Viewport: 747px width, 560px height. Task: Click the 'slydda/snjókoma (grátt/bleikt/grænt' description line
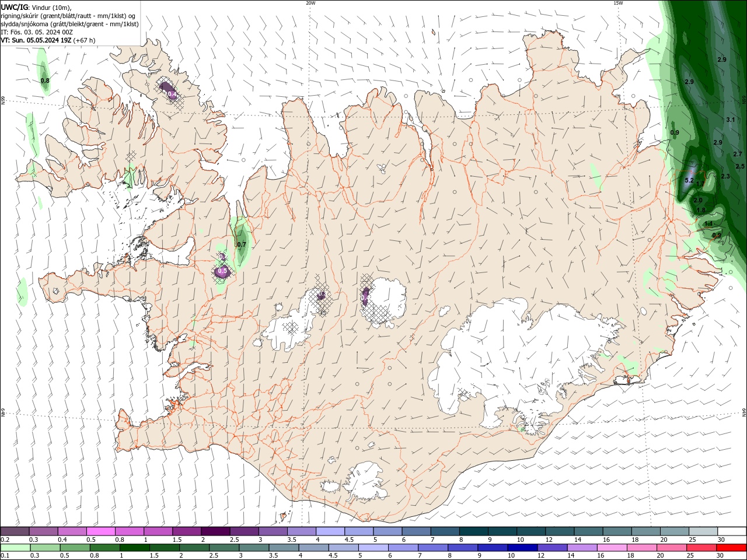click(x=69, y=24)
